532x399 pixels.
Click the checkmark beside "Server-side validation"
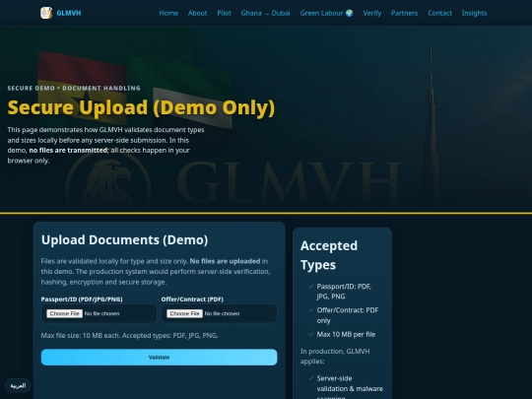[311, 378]
